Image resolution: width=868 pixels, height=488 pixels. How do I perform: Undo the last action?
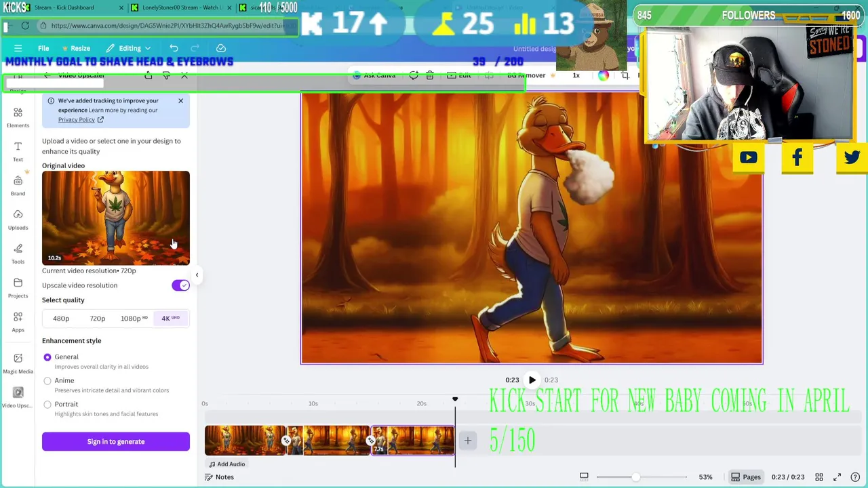point(174,48)
